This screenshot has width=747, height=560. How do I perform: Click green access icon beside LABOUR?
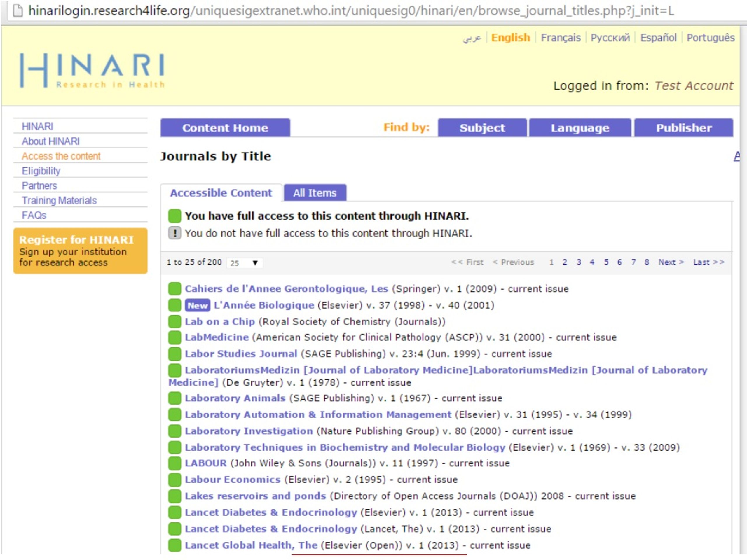pyautogui.click(x=175, y=463)
